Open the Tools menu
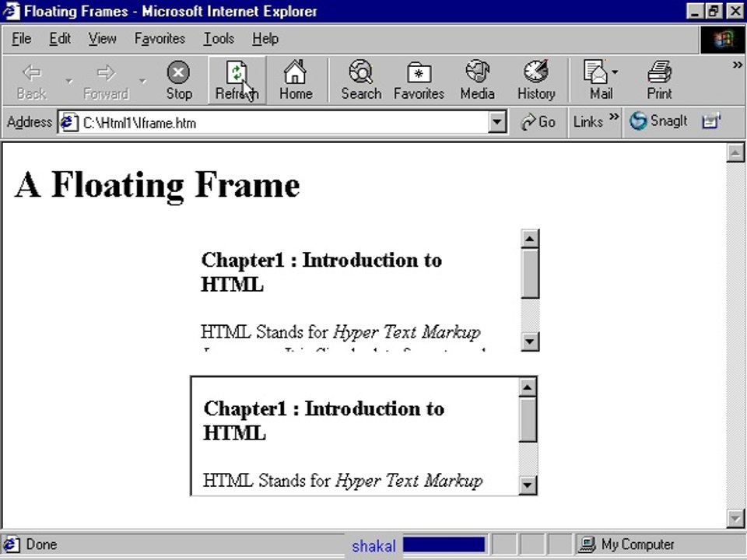747x560 pixels. click(219, 39)
